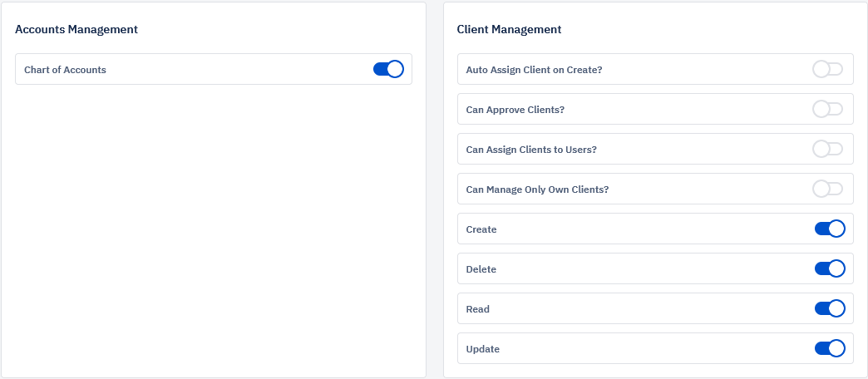Image resolution: width=868 pixels, height=379 pixels.
Task: Click the Can Manage Only Own Clients? label
Action: (x=538, y=189)
